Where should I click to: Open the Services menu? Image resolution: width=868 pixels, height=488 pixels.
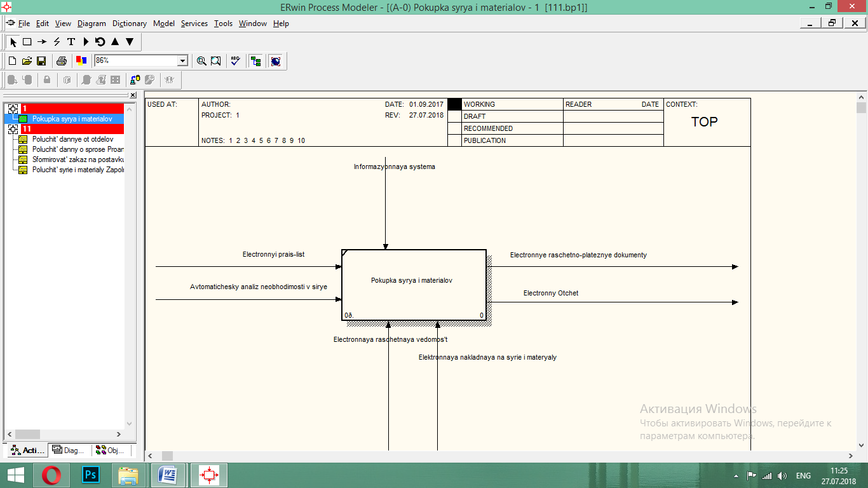click(194, 24)
